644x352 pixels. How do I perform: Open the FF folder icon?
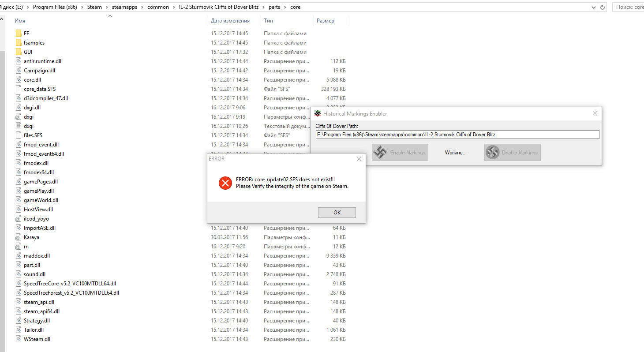tap(18, 34)
